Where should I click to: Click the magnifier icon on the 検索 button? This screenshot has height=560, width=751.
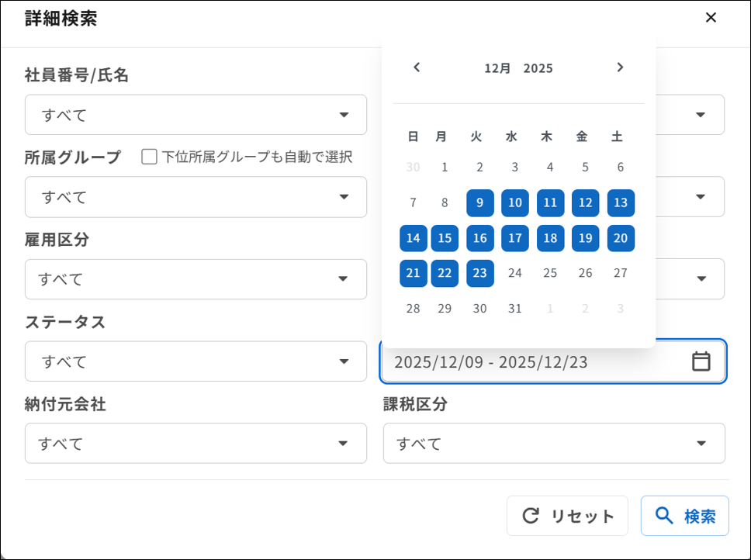666,515
